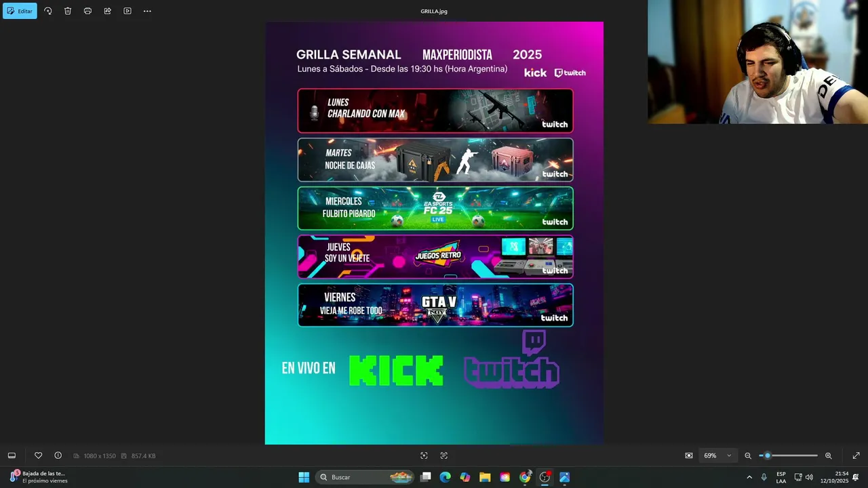
Task: Switch the ESP LAA keyboard language
Action: (x=781, y=477)
